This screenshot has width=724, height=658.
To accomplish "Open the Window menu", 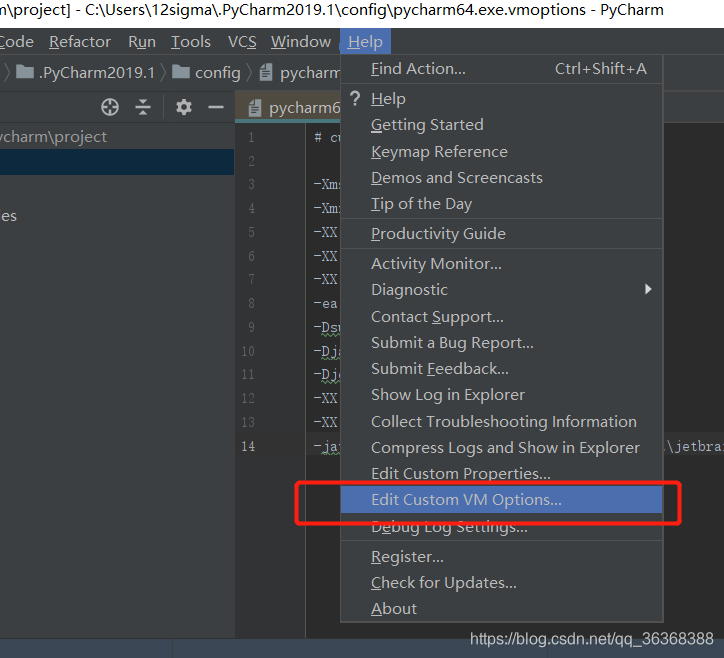I will coord(301,42).
